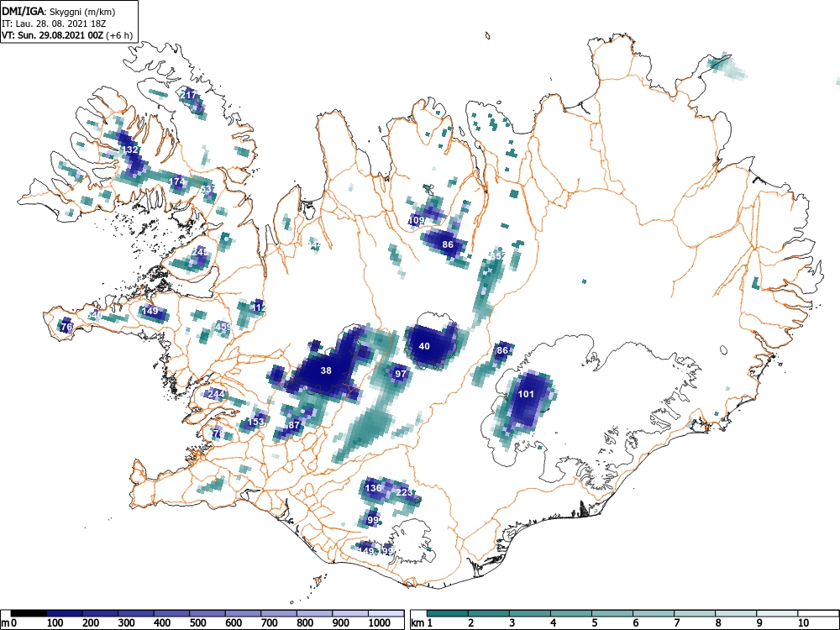Click the 500 label on the metre scale
The height and width of the screenshot is (630, 840).
[x=197, y=623]
